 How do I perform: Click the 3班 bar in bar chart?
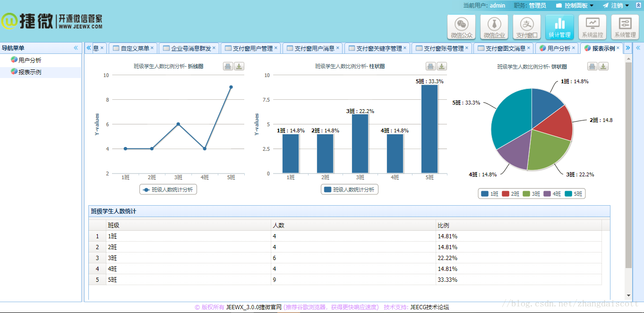[360, 144]
